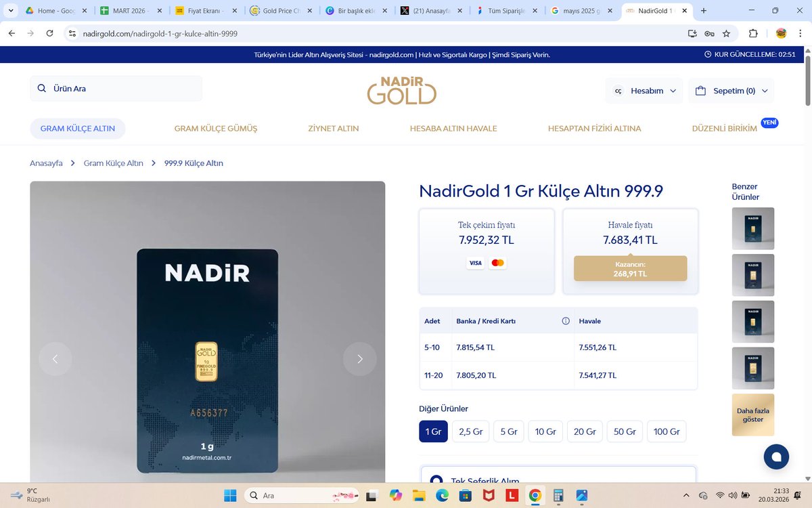Bookmark this page with star icon
Viewport: 812px width, 508px height.
(x=726, y=33)
